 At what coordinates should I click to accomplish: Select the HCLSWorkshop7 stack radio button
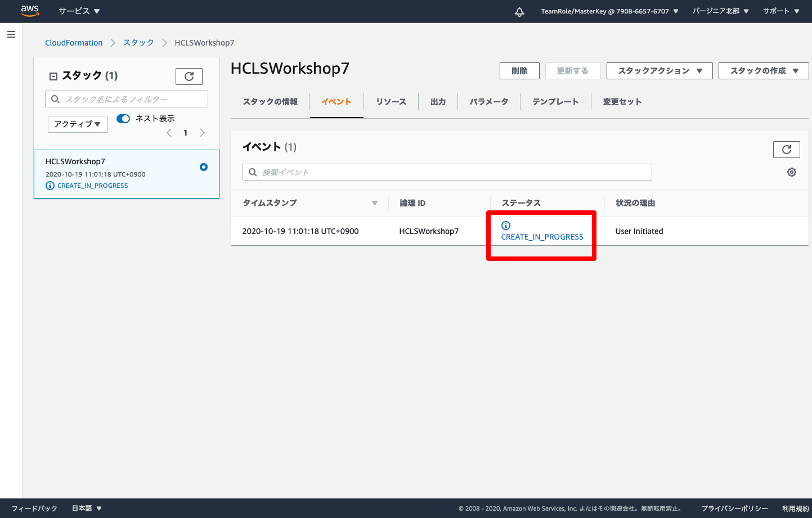coord(204,167)
